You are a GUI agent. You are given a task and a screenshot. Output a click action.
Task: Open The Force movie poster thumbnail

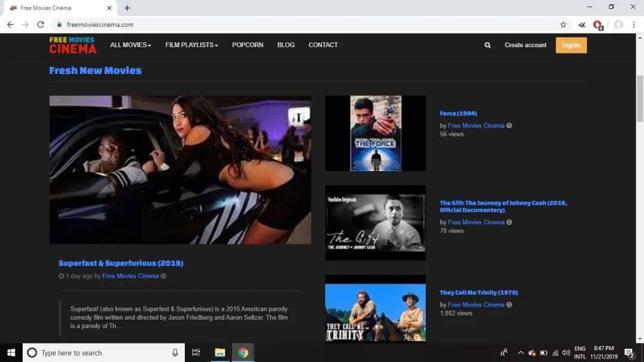pyautogui.click(x=376, y=134)
